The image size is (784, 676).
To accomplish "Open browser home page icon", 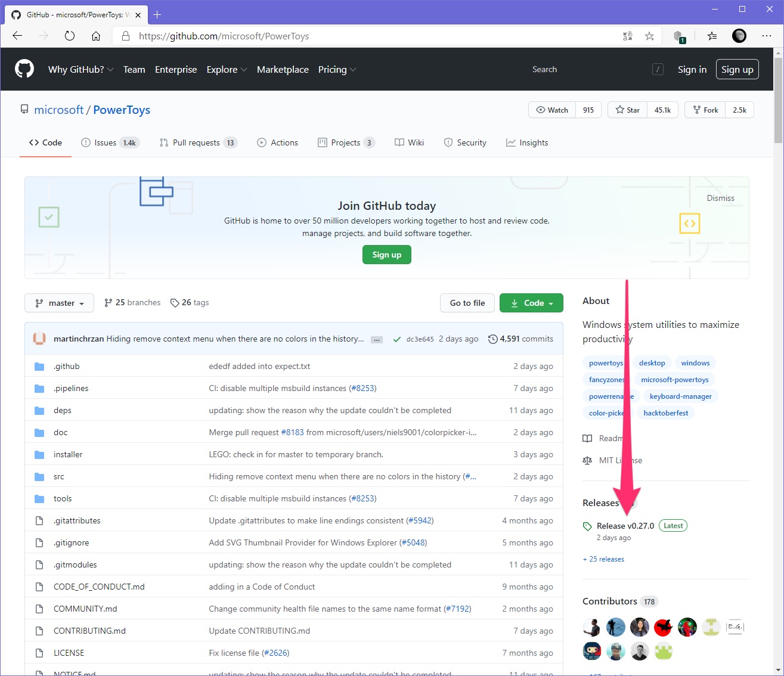I will pos(95,36).
